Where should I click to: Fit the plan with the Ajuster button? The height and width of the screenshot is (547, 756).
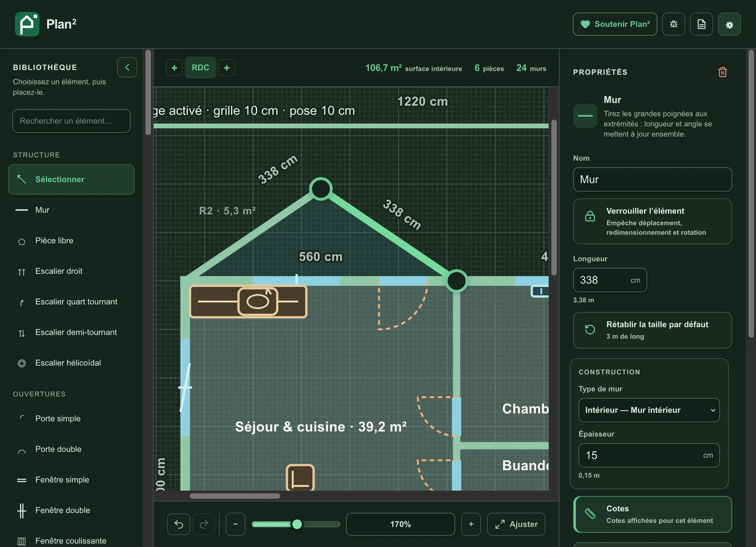[x=516, y=524]
